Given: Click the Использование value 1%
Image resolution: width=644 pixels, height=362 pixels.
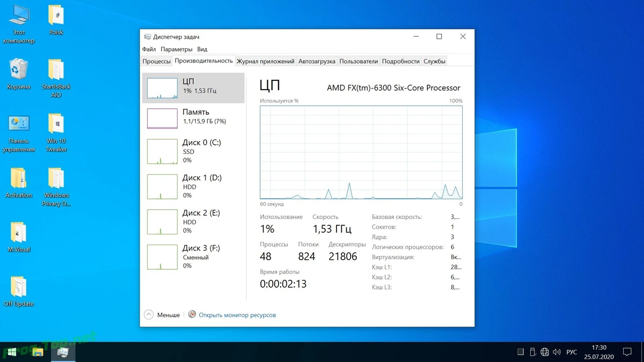Looking at the screenshot, I should click(267, 229).
